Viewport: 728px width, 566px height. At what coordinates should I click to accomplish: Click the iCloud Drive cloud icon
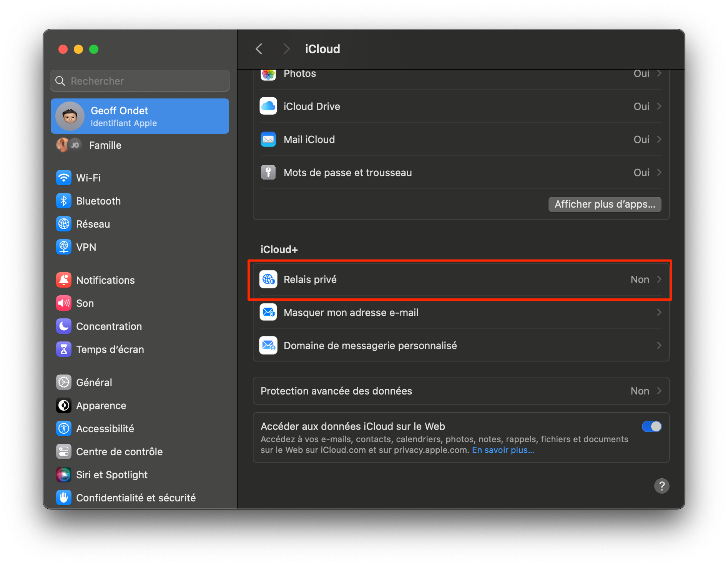pos(268,106)
